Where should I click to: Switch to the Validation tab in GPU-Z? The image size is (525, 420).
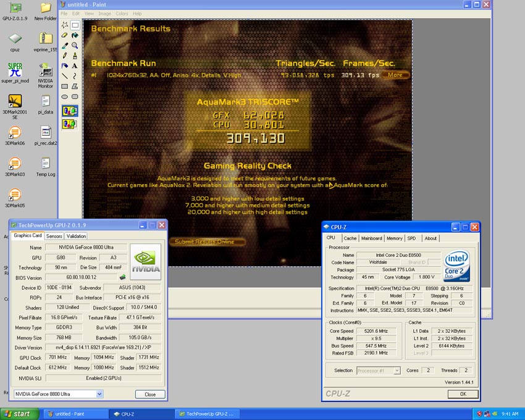[x=76, y=236]
